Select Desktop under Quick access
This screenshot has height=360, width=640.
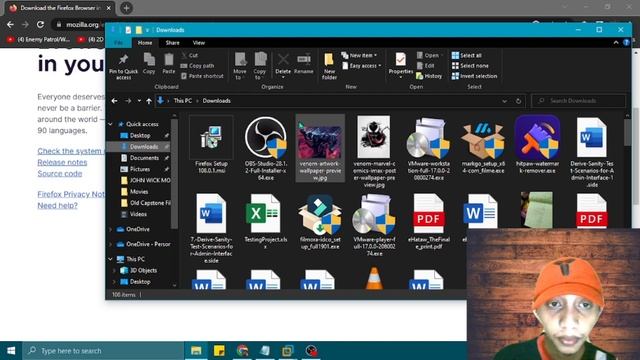(x=140, y=135)
